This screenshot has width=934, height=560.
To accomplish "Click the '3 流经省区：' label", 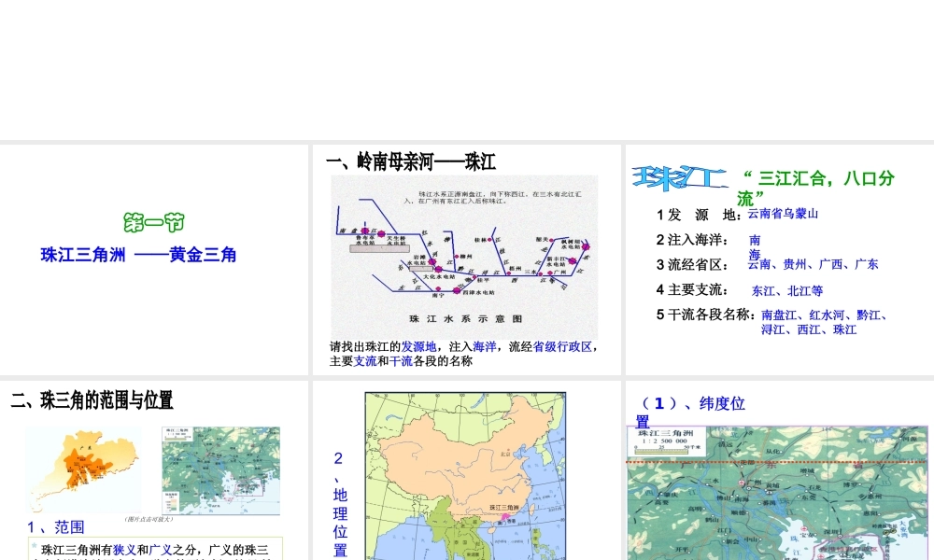I will (692, 265).
